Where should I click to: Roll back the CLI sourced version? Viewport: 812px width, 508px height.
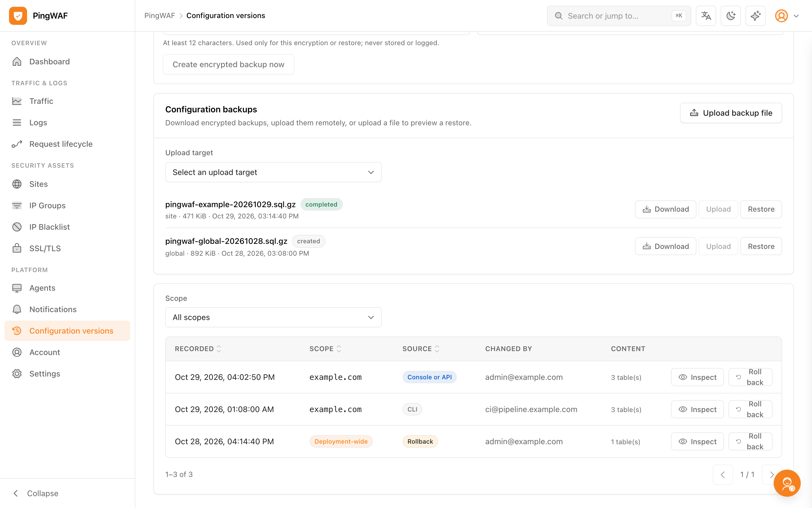tap(750, 410)
